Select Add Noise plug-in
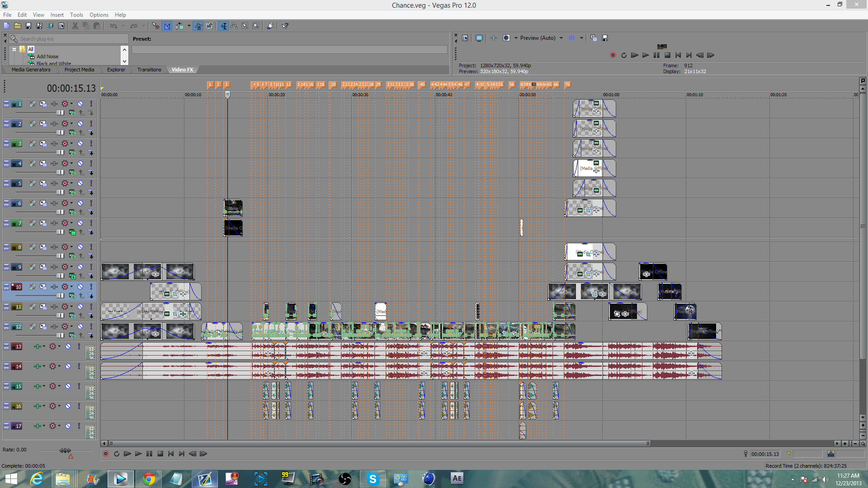The width and height of the screenshot is (868, 488). [47, 56]
